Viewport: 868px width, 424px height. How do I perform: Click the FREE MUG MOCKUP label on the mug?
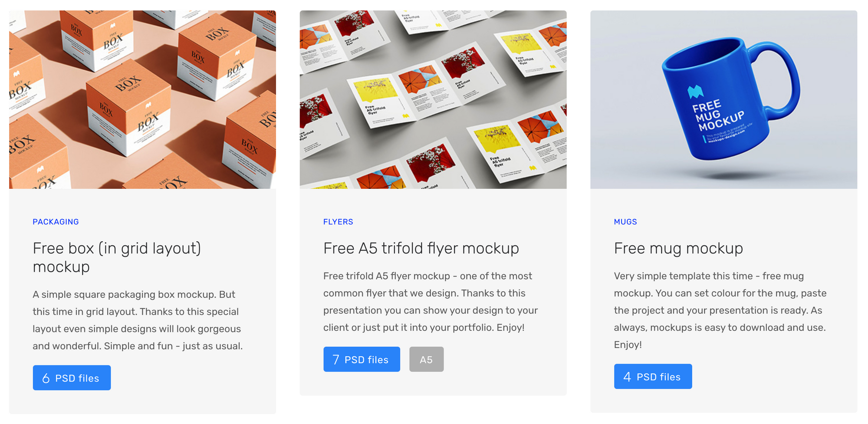click(x=717, y=116)
